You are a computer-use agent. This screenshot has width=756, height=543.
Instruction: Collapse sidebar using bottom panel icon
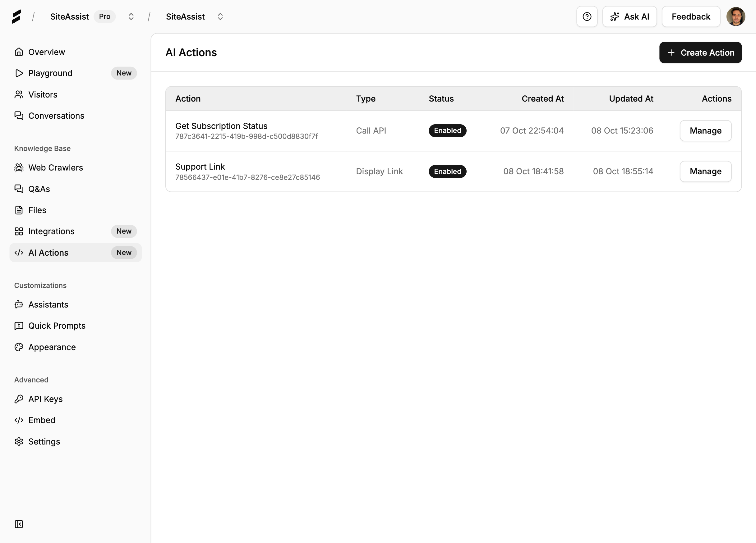pyautogui.click(x=19, y=524)
